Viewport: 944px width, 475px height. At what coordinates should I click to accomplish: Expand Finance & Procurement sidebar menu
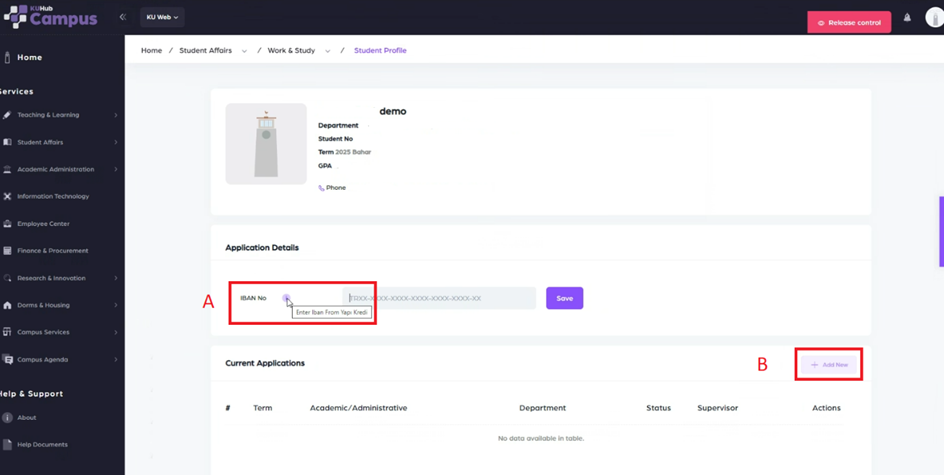click(x=115, y=251)
